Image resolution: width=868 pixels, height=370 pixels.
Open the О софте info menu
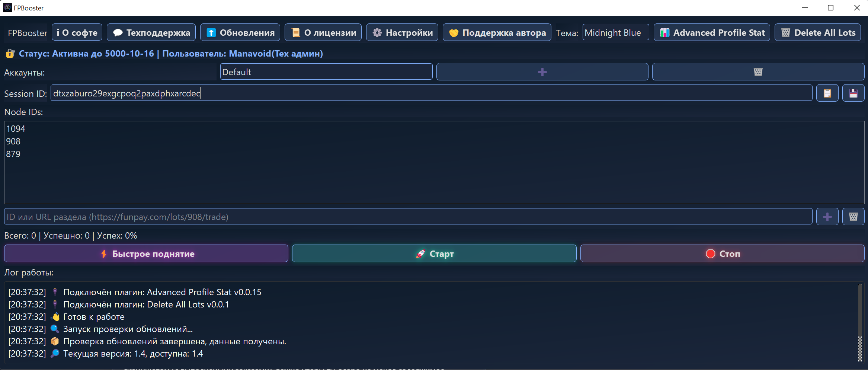tap(77, 33)
